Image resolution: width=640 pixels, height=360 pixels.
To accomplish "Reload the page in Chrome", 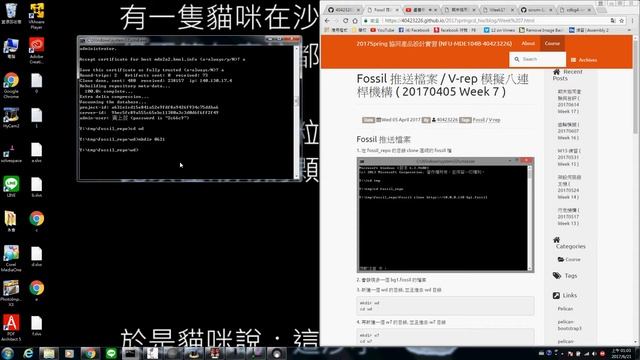I will (x=346, y=20).
